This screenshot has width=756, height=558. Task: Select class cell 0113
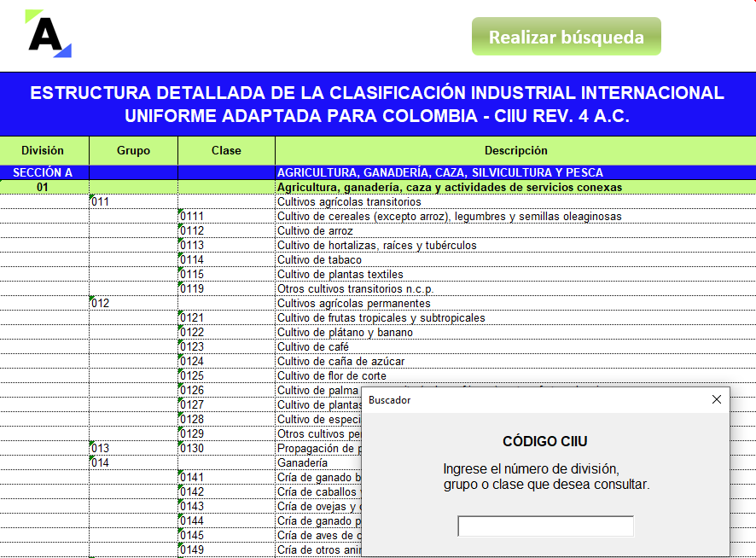pyautogui.click(x=227, y=245)
